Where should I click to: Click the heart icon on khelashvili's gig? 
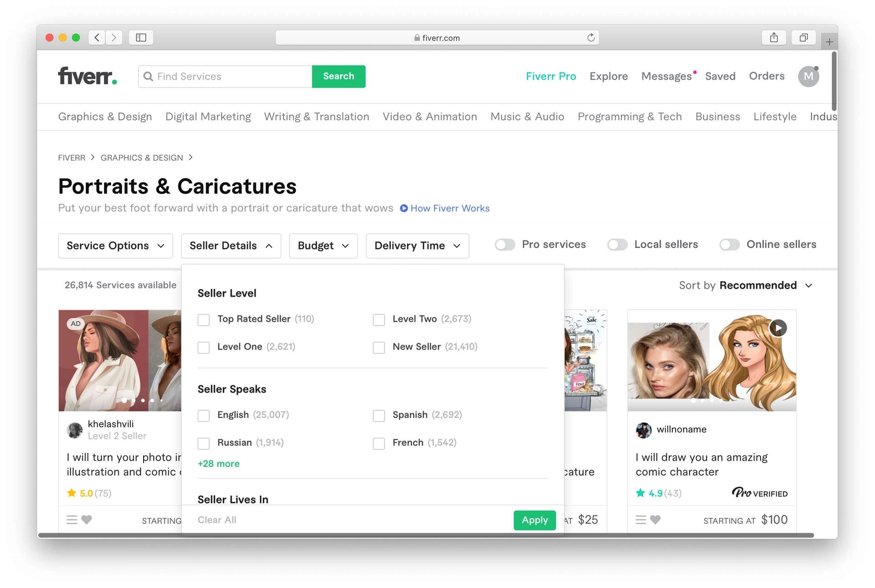(87, 520)
